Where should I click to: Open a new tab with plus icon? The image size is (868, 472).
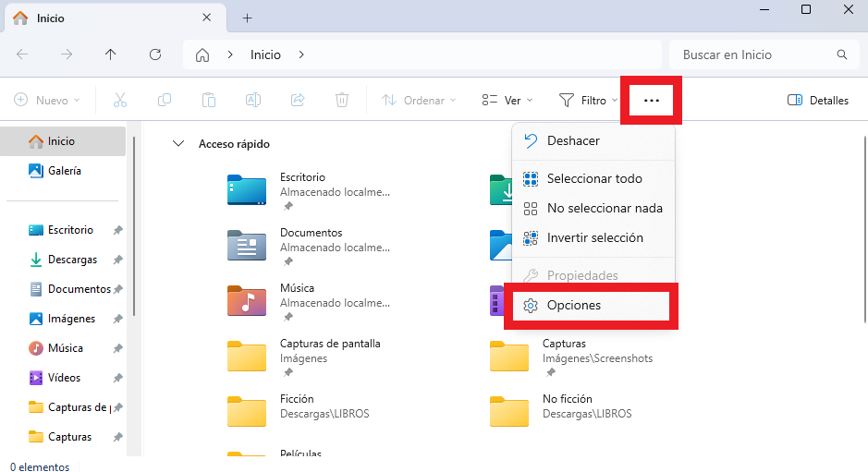(248, 18)
